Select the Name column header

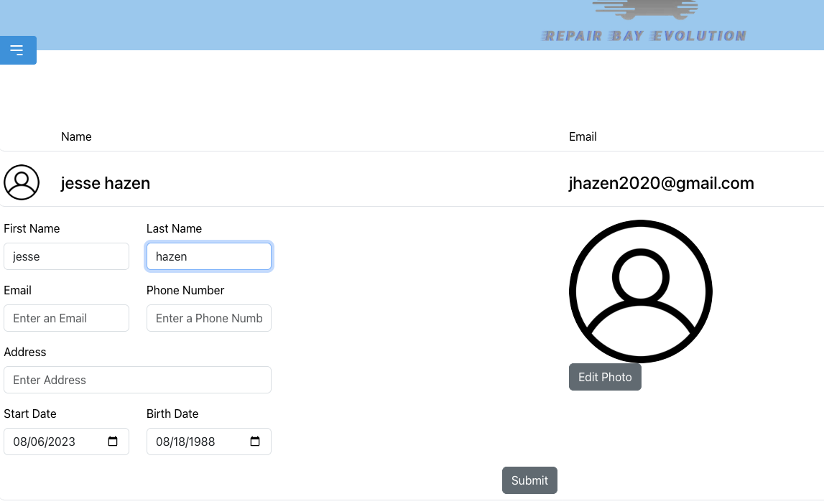coord(76,136)
